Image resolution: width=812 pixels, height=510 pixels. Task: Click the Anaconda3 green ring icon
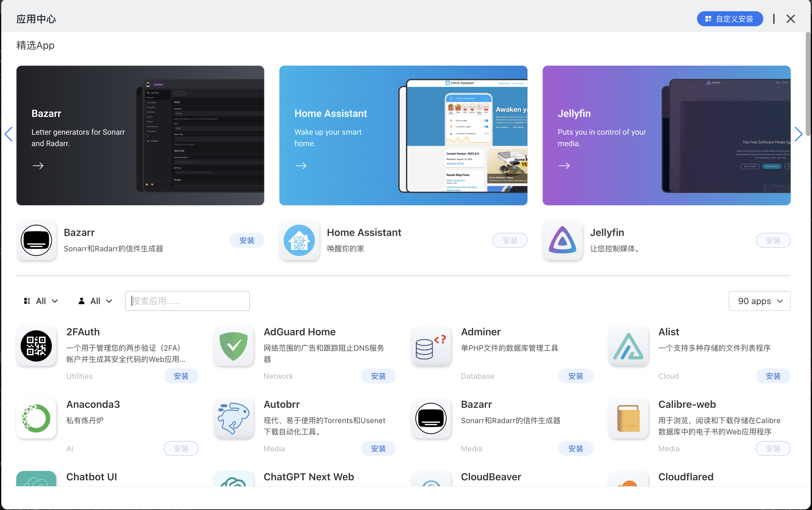(x=36, y=418)
